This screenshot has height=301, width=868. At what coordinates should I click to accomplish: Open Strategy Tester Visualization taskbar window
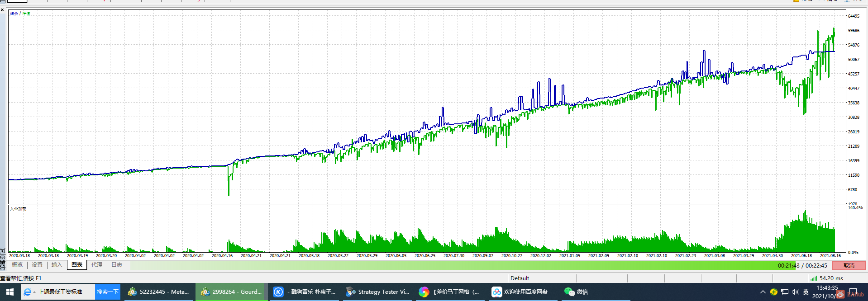click(377, 292)
